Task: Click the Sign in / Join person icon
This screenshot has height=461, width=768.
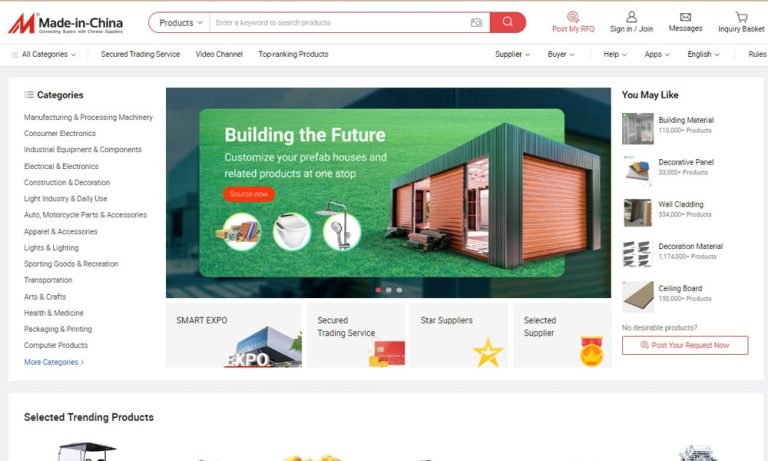Action: point(631,17)
